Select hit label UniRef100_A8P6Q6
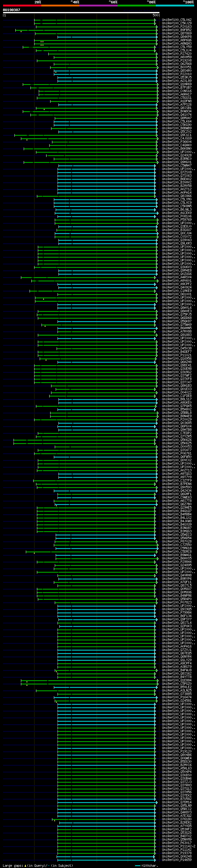The width and height of the screenshot is (197, 868). [x=177, y=40]
